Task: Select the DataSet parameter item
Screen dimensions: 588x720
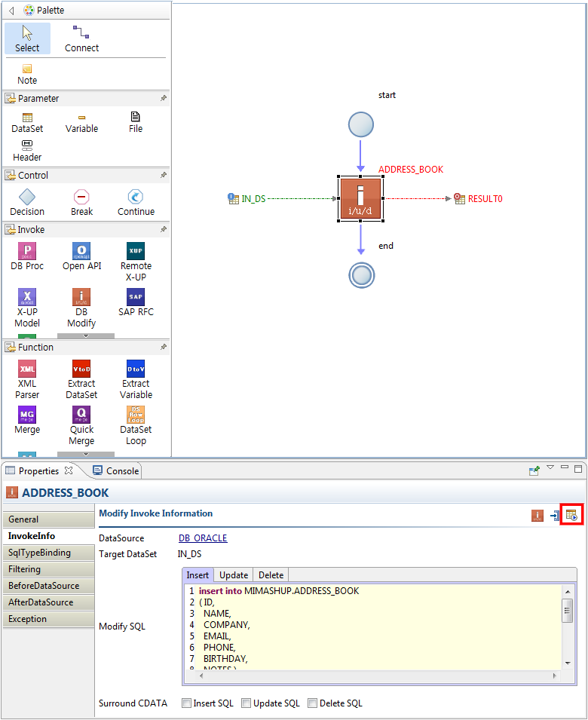Action: coord(27,123)
